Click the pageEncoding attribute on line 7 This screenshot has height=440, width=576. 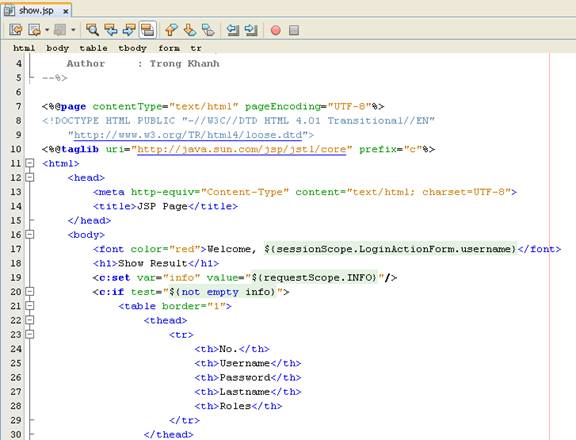click(x=283, y=107)
